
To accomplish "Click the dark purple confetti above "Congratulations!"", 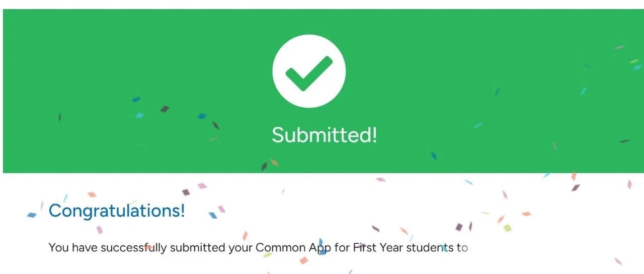I will [x=186, y=192].
